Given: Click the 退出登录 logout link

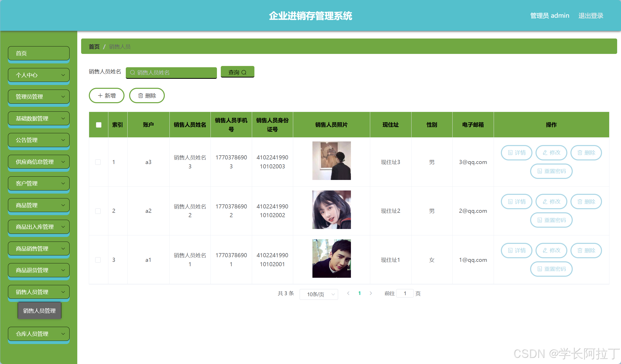Looking at the screenshot, I should 591,16.
